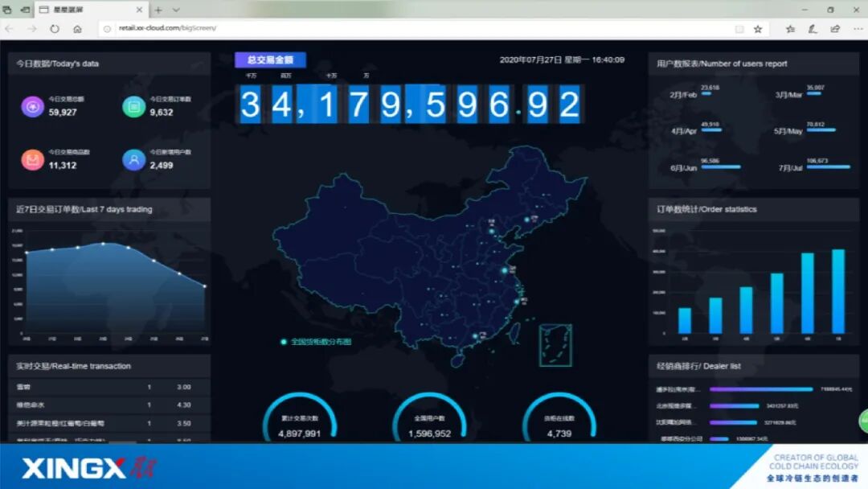Click the red today's traded products icon

[32, 159]
